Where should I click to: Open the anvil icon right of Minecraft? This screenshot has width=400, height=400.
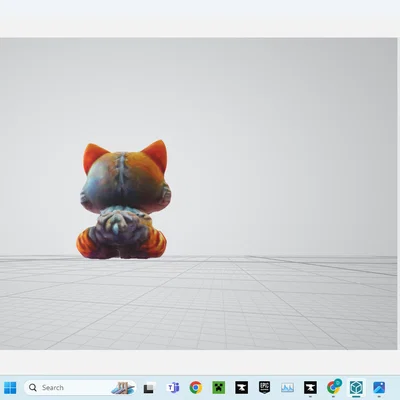tap(242, 388)
